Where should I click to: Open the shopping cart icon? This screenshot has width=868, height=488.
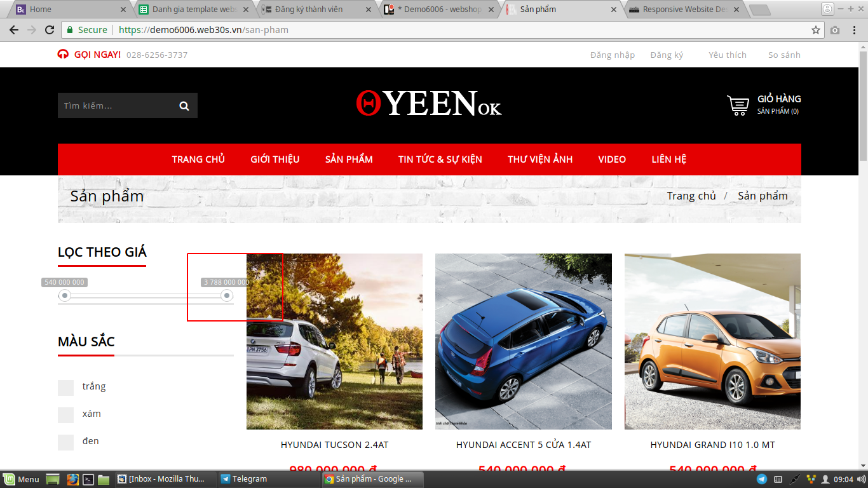click(x=738, y=105)
